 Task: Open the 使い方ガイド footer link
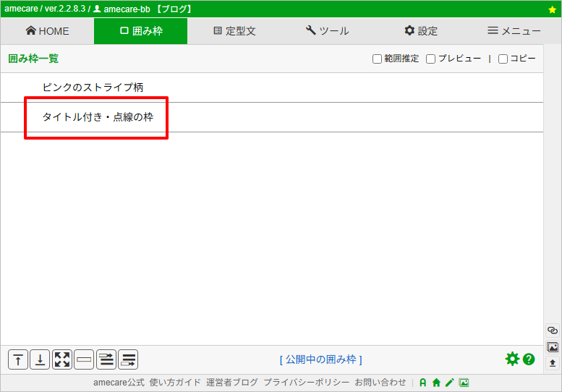tap(175, 383)
